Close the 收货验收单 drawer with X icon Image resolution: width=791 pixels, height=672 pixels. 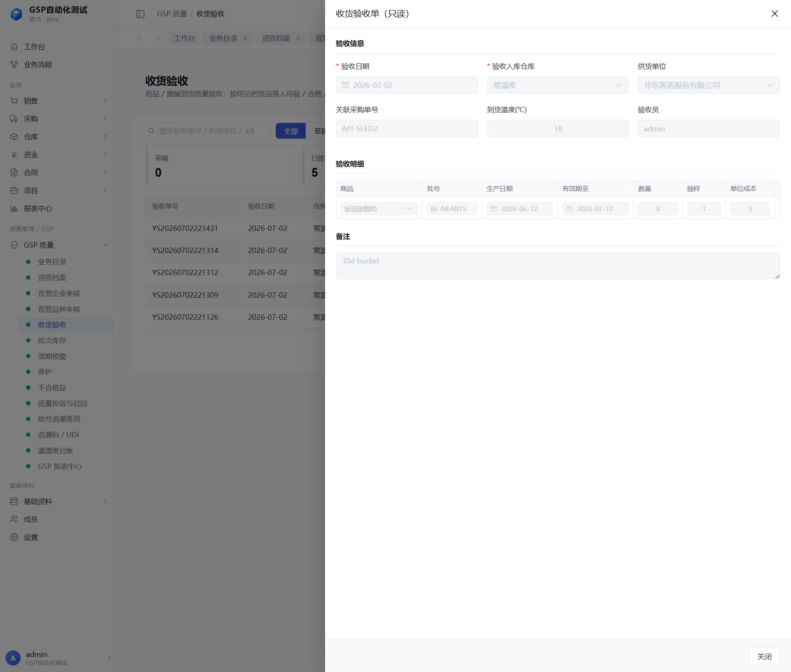pyautogui.click(x=774, y=14)
